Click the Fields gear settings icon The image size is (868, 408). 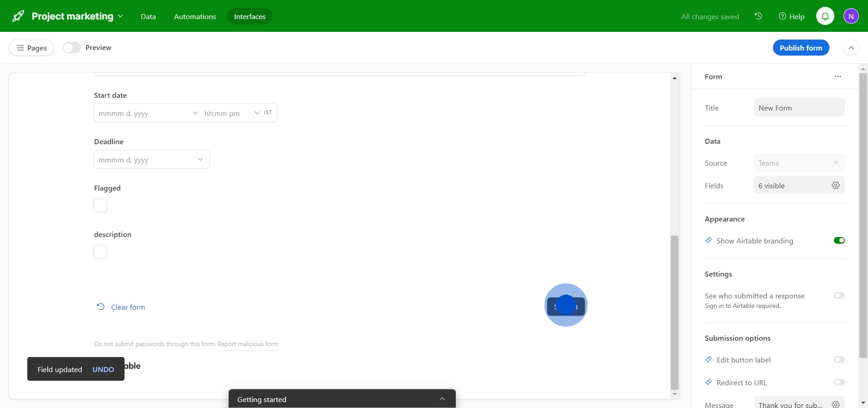pyautogui.click(x=835, y=185)
